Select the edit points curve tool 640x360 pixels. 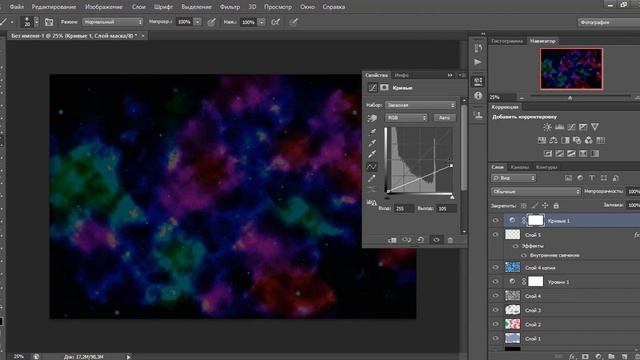click(x=372, y=167)
